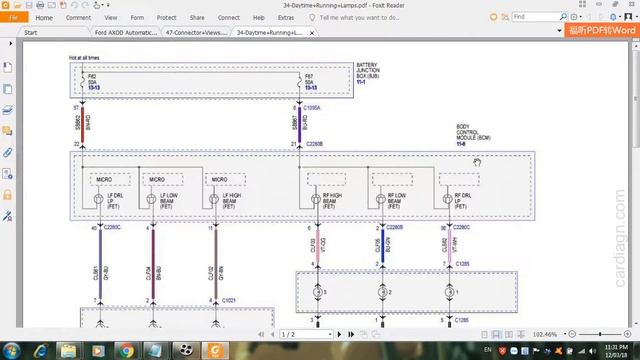Open the Bookmarks panel in sidebar

click(7, 67)
